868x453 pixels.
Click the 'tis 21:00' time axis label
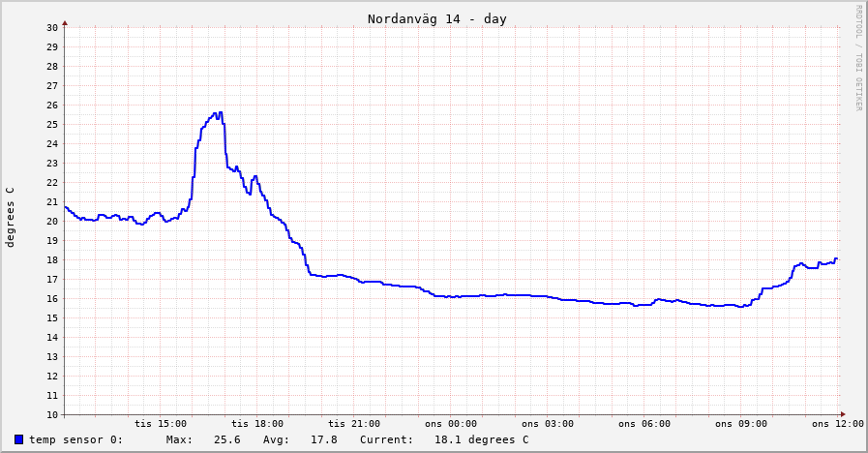click(x=354, y=424)
